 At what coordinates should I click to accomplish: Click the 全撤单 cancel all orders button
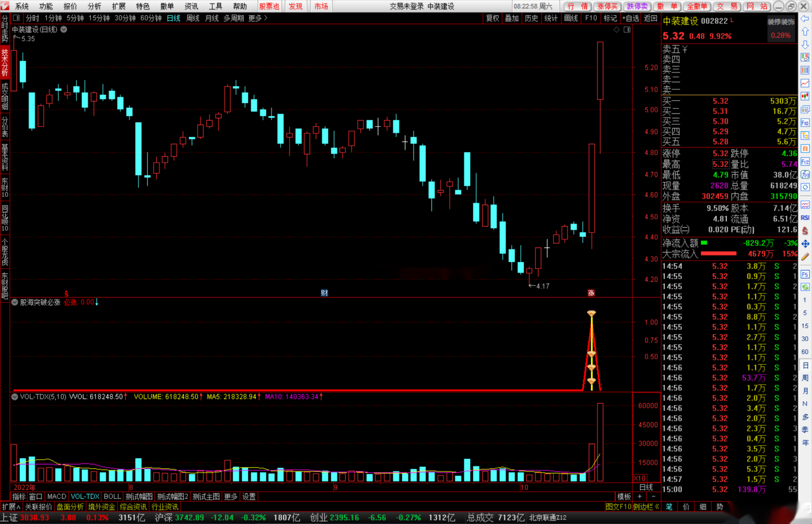697,6
